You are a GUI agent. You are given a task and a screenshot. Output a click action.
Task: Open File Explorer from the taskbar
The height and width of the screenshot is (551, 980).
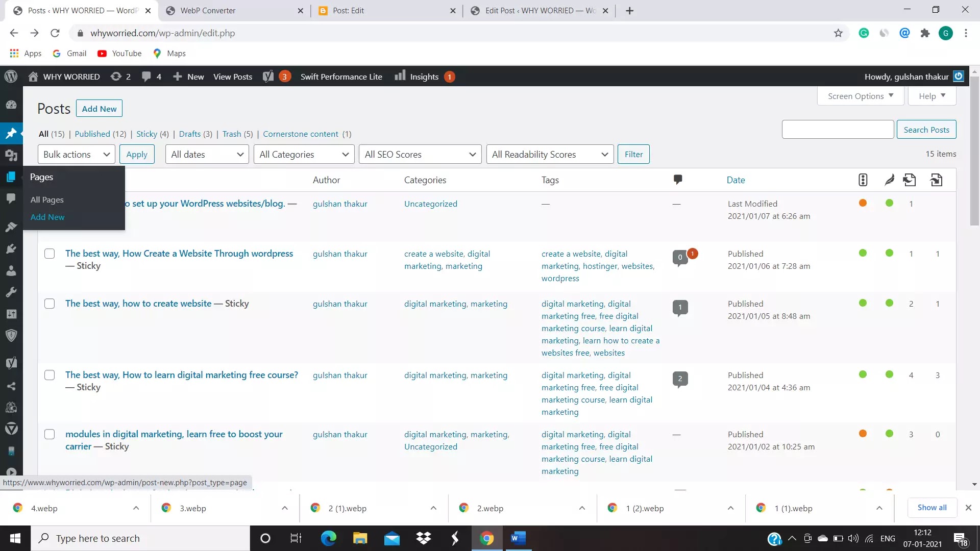coord(360,538)
